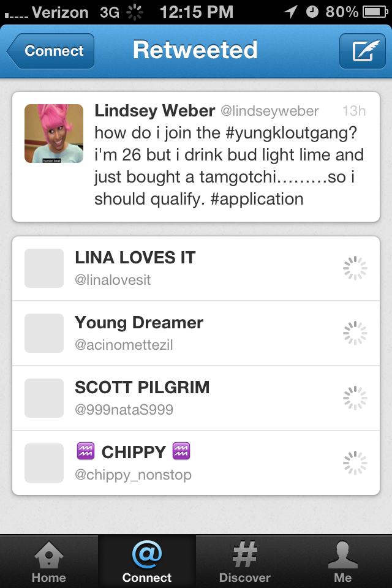Screen dimensions: 392x588
Task: Click the #application hashtag
Action: (257, 199)
